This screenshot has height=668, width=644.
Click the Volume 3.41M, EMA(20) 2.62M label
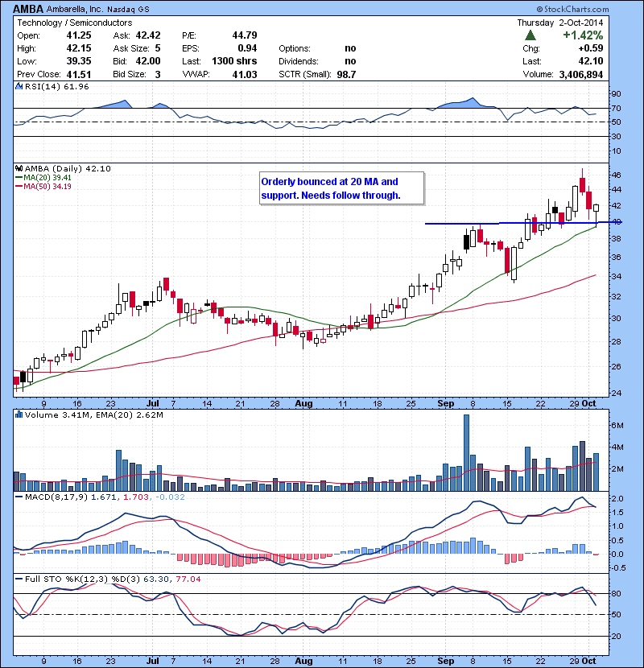click(x=93, y=415)
